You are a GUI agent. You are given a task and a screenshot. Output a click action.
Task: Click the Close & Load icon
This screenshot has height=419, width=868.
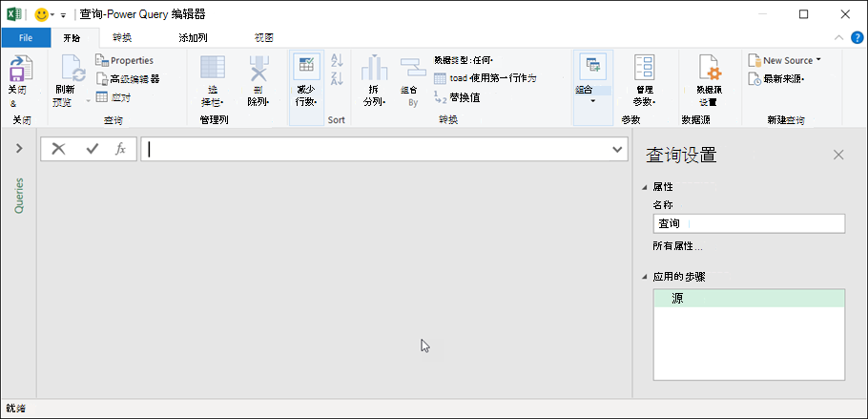coord(20,69)
